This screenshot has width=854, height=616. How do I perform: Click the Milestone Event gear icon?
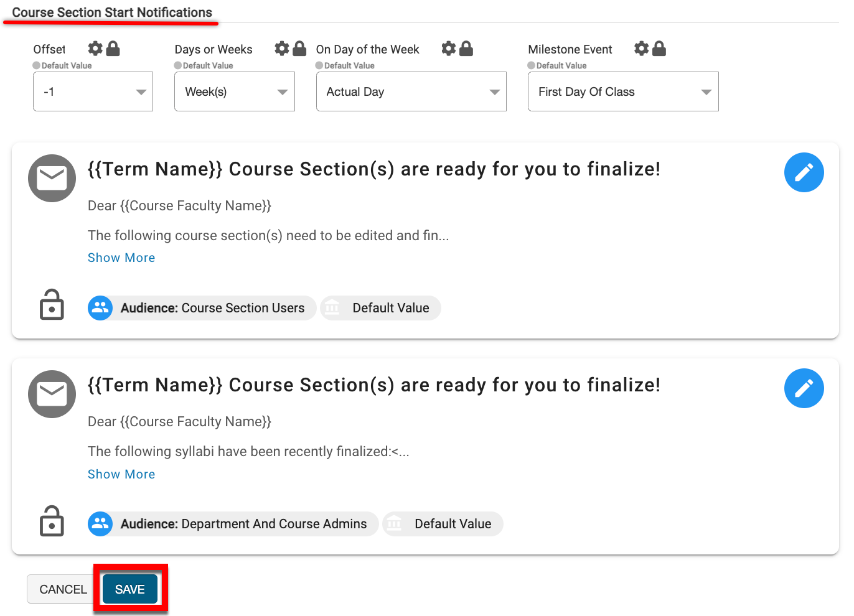click(642, 49)
